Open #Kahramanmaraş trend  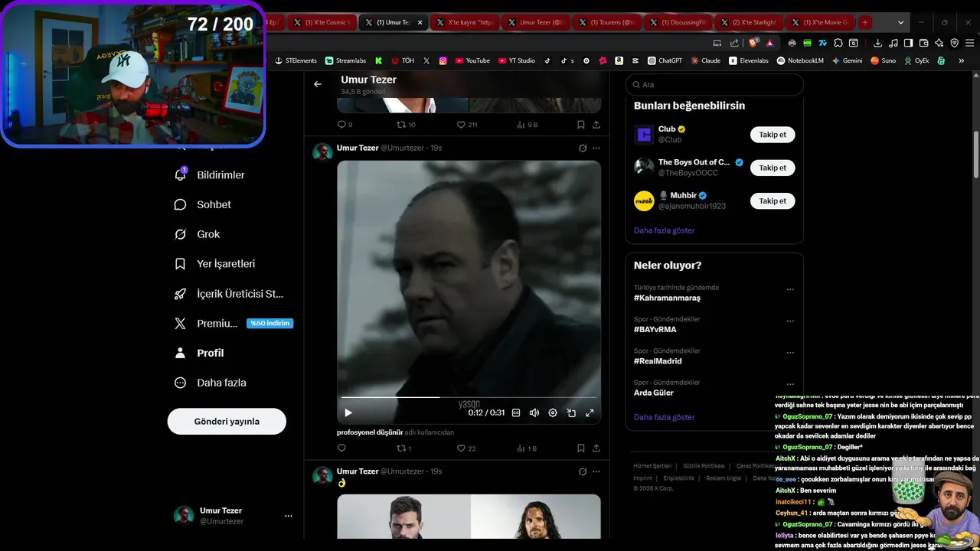pos(667,298)
